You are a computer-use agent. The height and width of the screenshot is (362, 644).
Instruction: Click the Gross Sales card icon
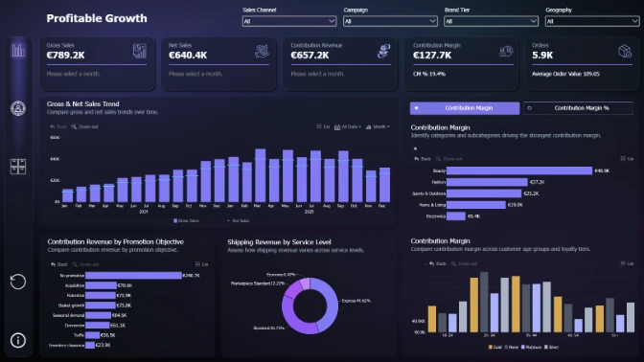140,51
